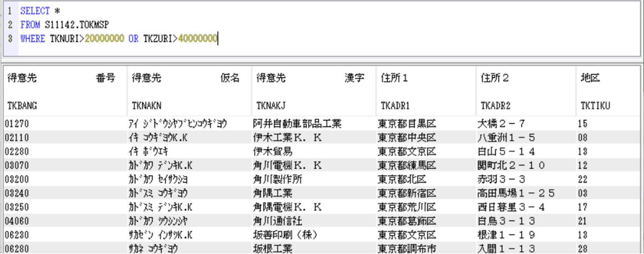
Task: Click the cell 阿井自動車部品工業
Action: [298, 123]
